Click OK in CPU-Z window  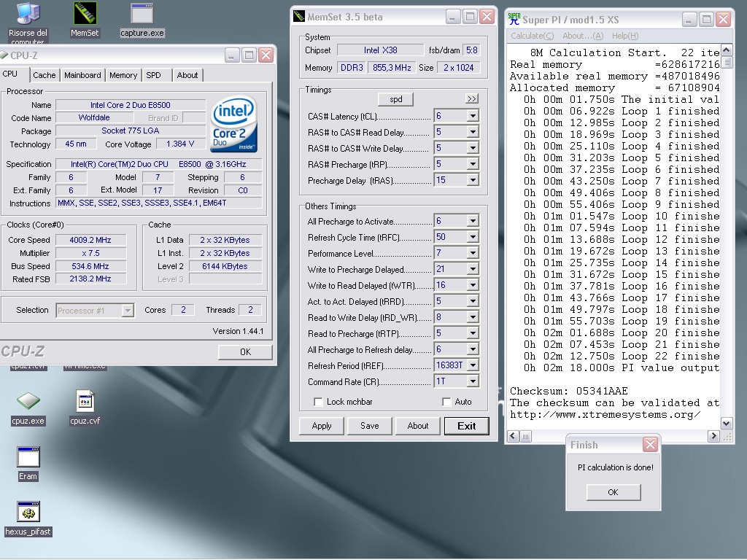click(x=245, y=352)
